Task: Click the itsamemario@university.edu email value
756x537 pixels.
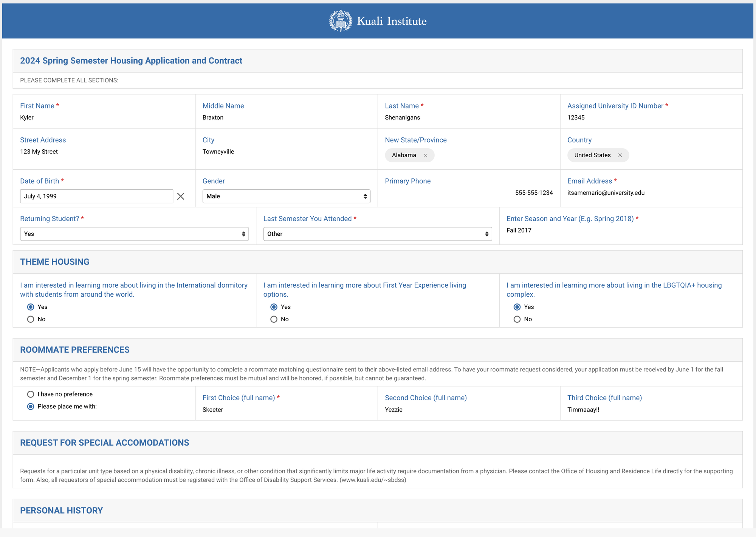Action: pyautogui.click(x=606, y=193)
